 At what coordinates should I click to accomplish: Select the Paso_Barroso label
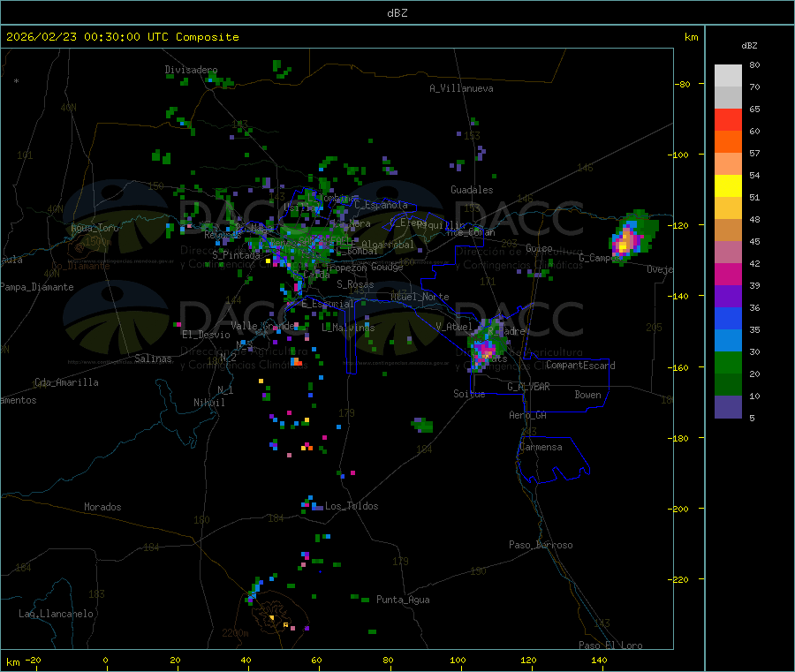click(x=541, y=545)
